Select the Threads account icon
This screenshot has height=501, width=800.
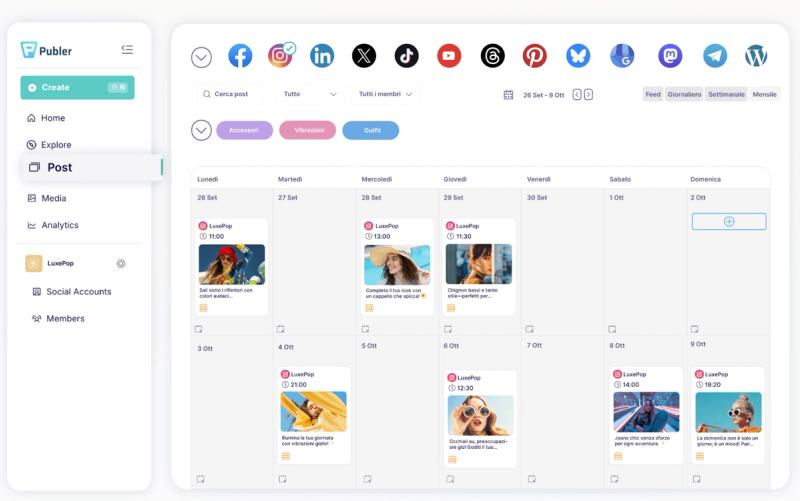(x=492, y=56)
